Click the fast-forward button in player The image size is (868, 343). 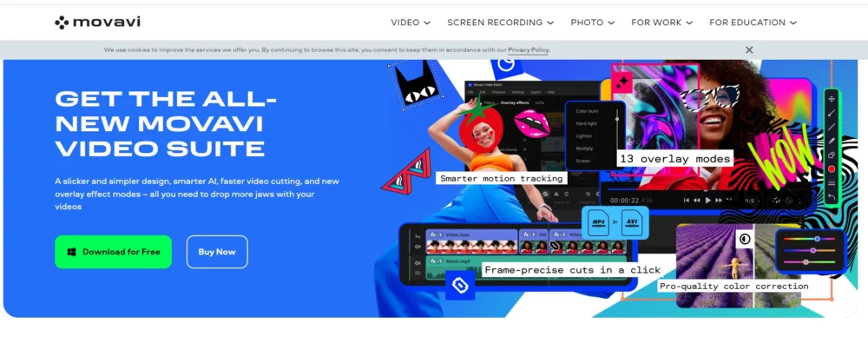tap(719, 200)
